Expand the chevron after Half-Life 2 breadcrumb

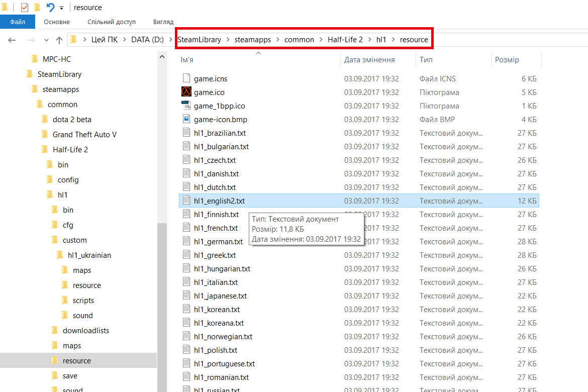click(370, 39)
